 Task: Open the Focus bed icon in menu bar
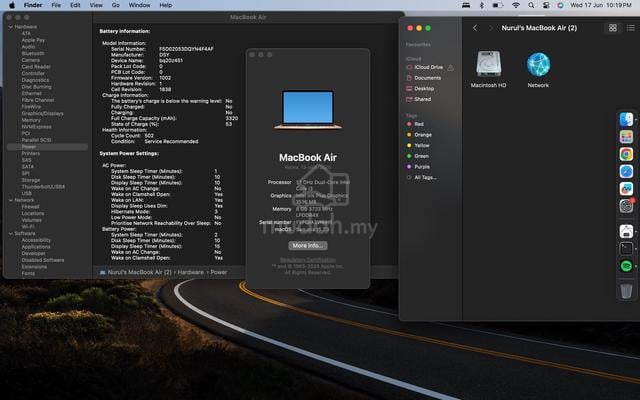coord(466,5)
